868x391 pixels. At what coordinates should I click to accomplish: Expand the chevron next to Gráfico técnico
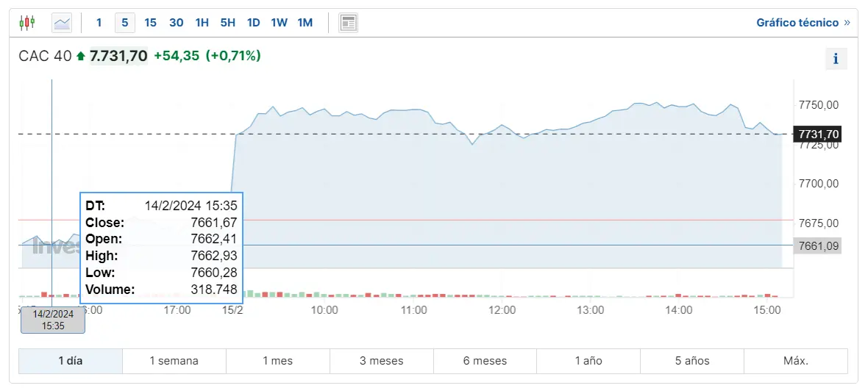coord(847,23)
